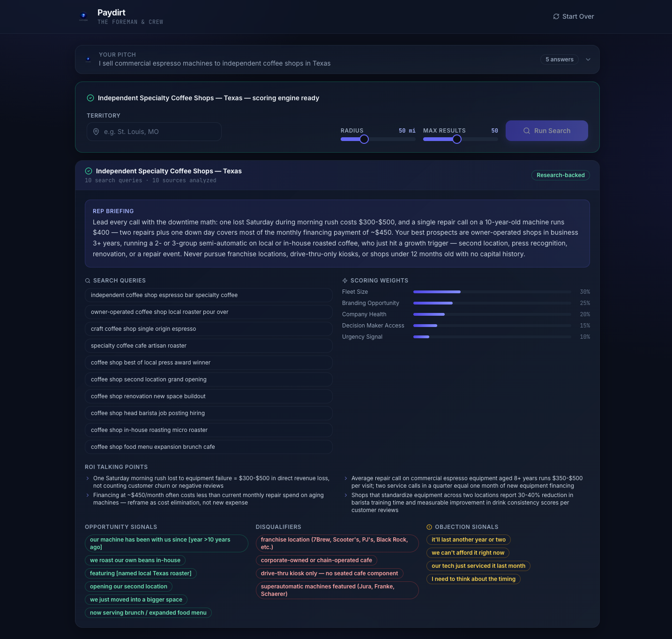Select query 'coffee shop head barista job posting hiring'
The image size is (672, 639).
click(209, 413)
